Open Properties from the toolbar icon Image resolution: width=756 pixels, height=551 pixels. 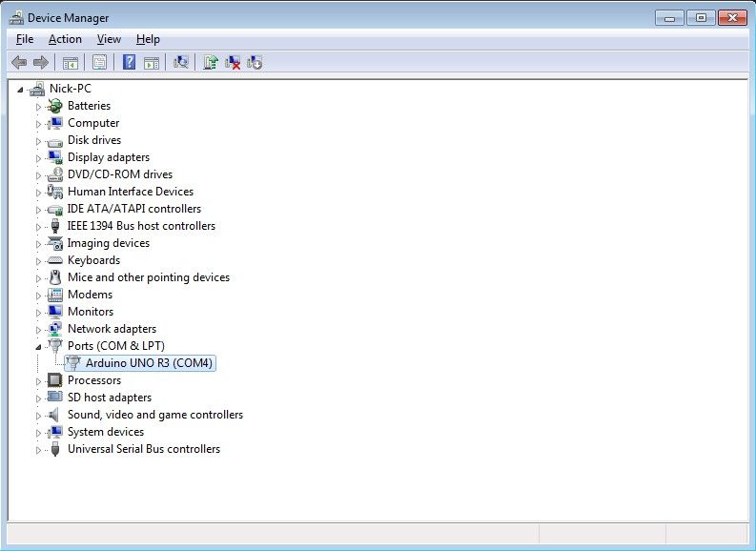click(x=98, y=63)
